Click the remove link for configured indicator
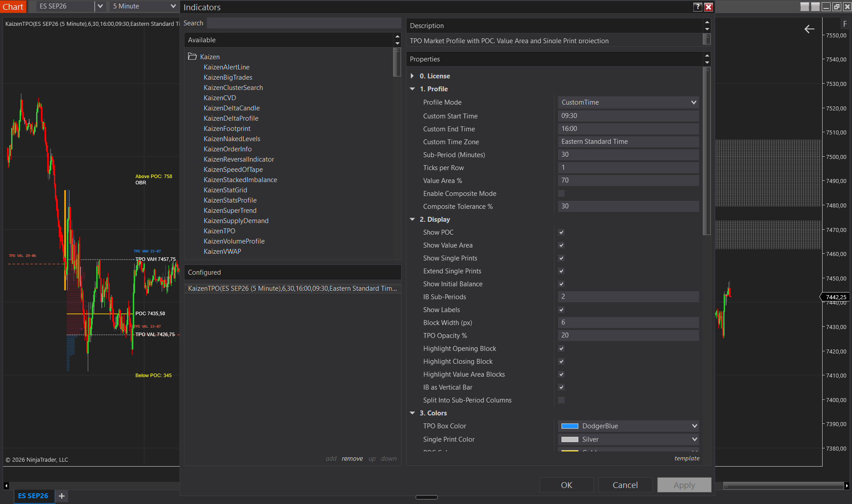Image resolution: width=852 pixels, height=504 pixels. coord(352,459)
